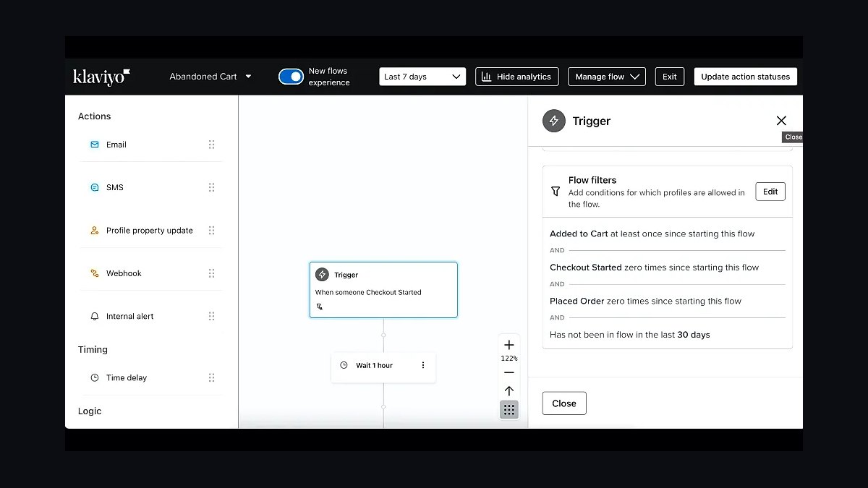Click the "Checkout Started" filter condition
868x488 pixels.
coord(654,267)
